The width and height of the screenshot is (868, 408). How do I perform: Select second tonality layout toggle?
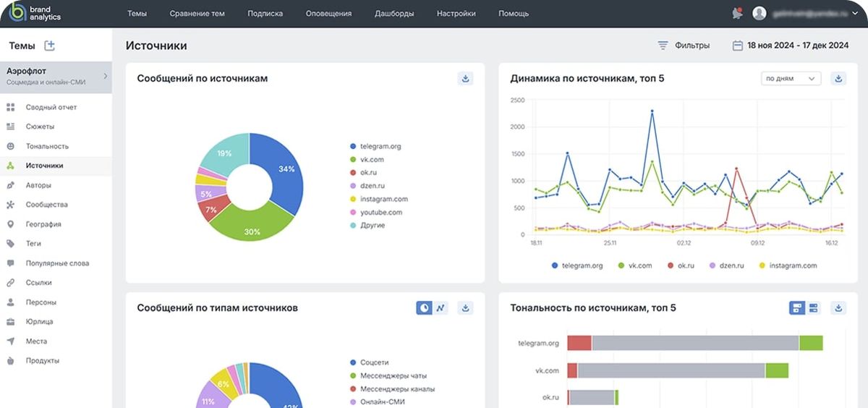tap(813, 308)
